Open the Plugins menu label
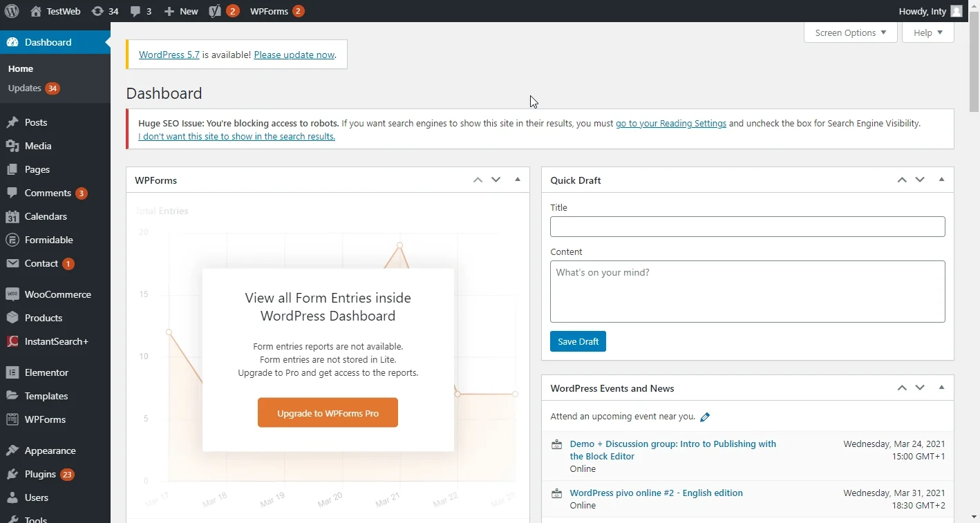 [x=40, y=474]
